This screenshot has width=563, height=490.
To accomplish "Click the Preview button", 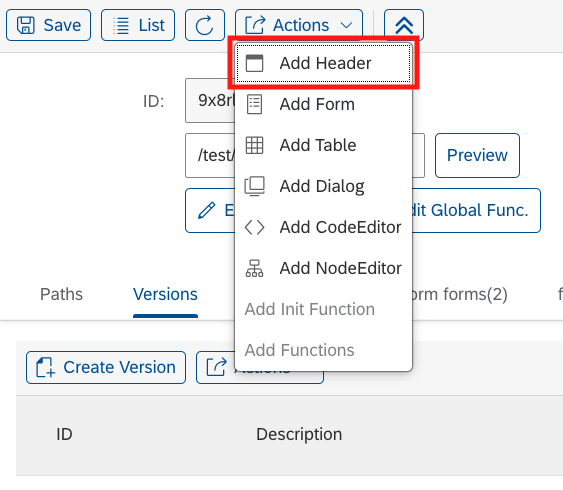I will (477, 155).
